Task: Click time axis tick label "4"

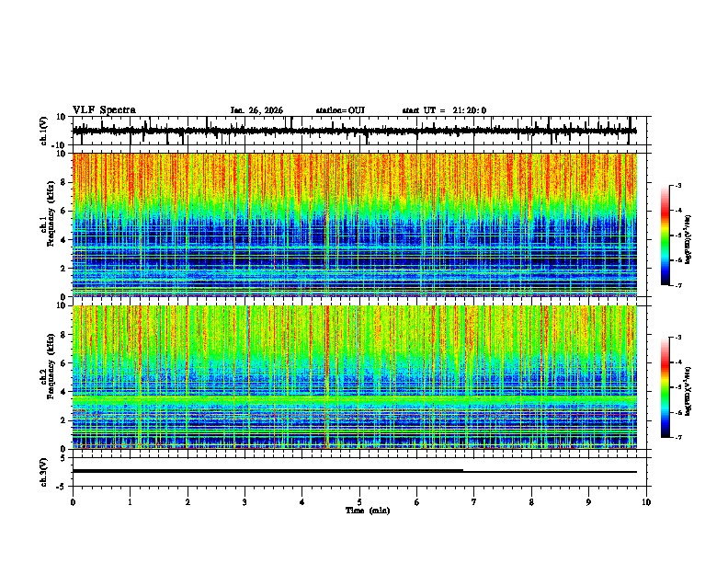Action: click(x=302, y=502)
